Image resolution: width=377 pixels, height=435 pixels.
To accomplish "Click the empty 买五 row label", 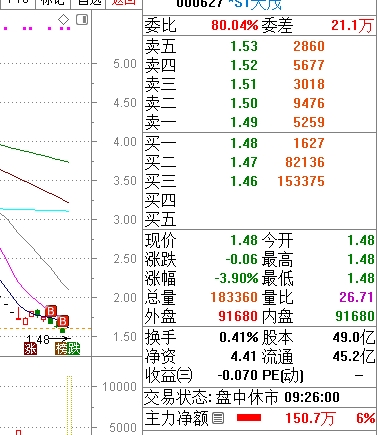I will [x=160, y=219].
